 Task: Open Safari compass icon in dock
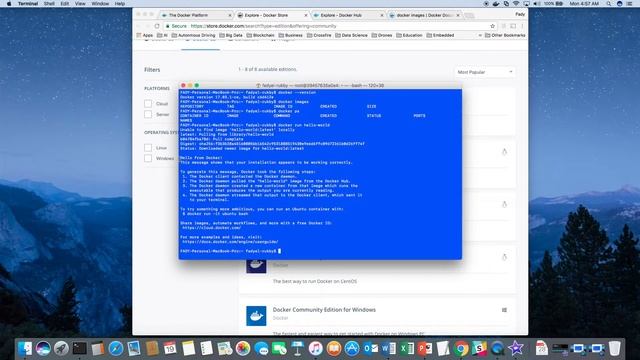[116, 348]
